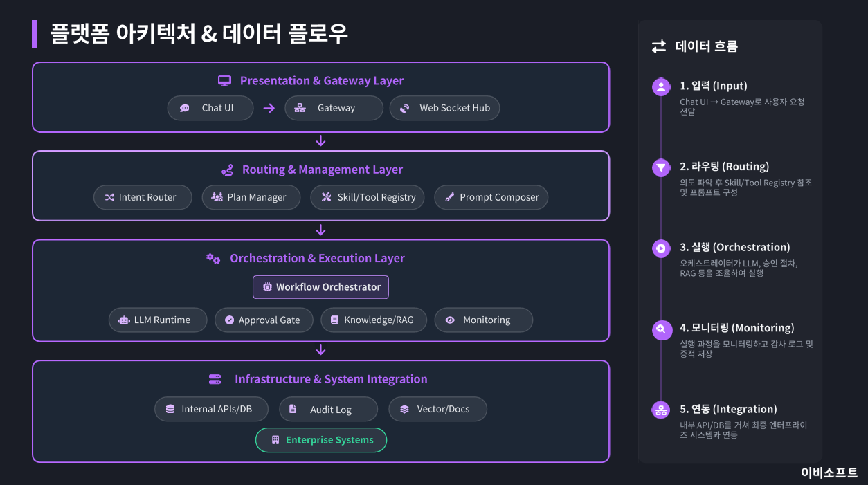Click the monitor icon in Presentation & Gateway Layer title
Viewport: 868px width, 485px height.
[224, 81]
